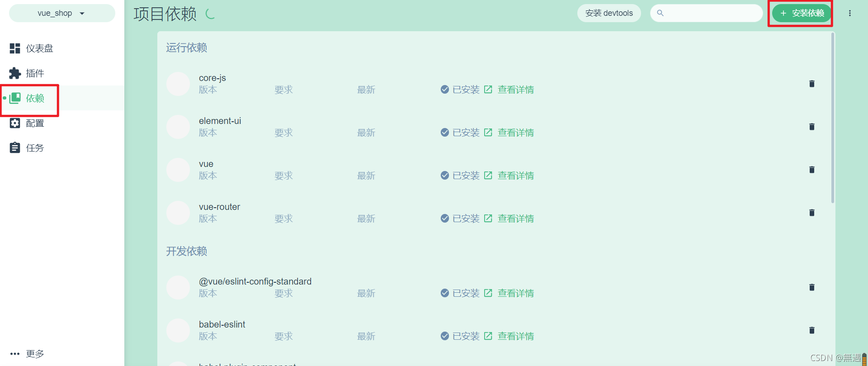Click the 已安装 status for vue-router
Screen dimensions: 868x366
pos(466,219)
